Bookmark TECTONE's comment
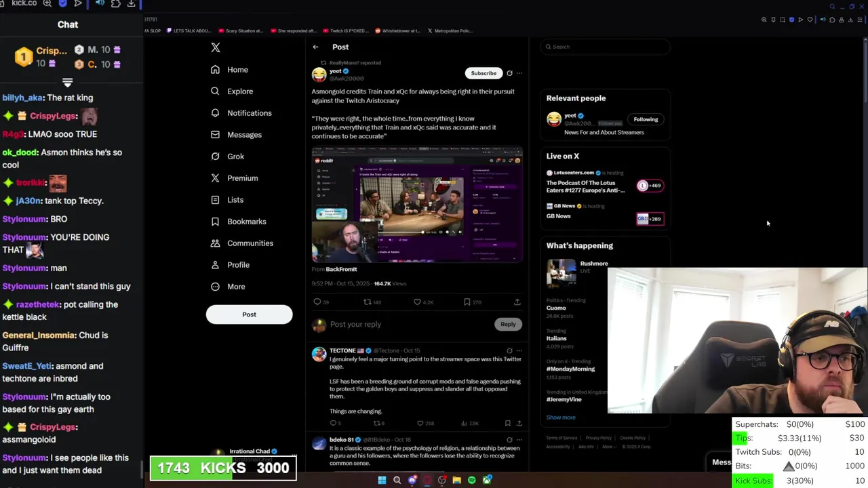Screen dimensions: 868x488 coord(507,423)
